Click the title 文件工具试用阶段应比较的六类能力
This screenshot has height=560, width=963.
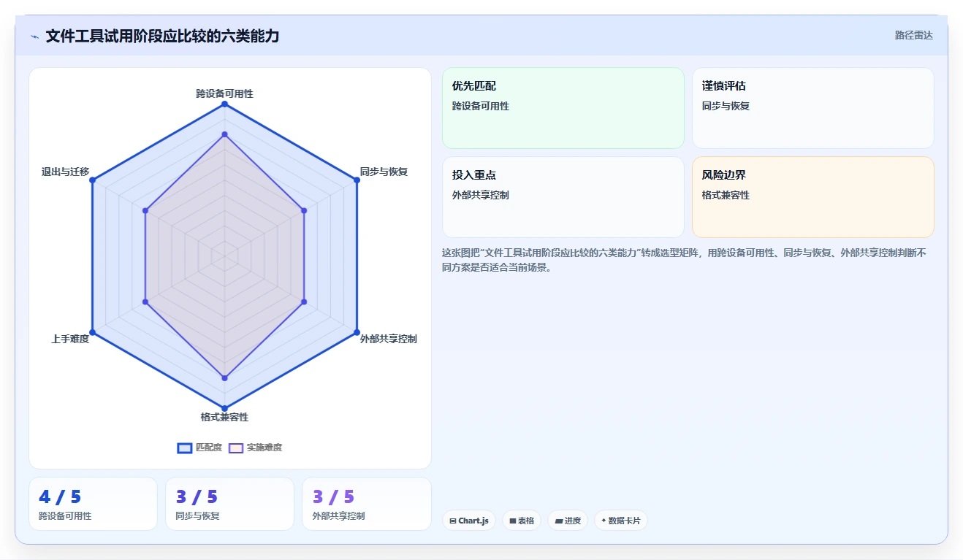pyautogui.click(x=162, y=36)
